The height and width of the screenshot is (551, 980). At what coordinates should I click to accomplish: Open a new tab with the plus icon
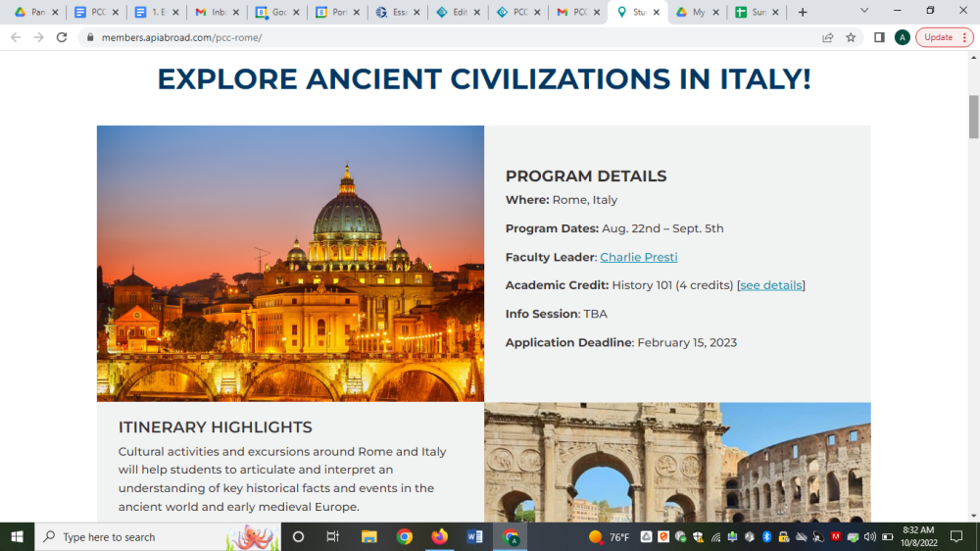(x=803, y=12)
